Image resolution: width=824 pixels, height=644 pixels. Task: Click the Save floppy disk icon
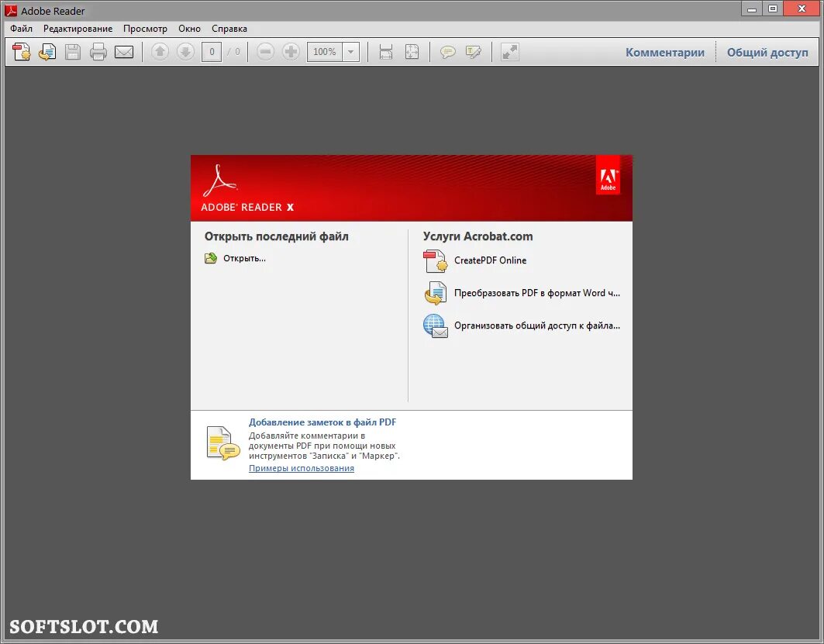pos(73,51)
